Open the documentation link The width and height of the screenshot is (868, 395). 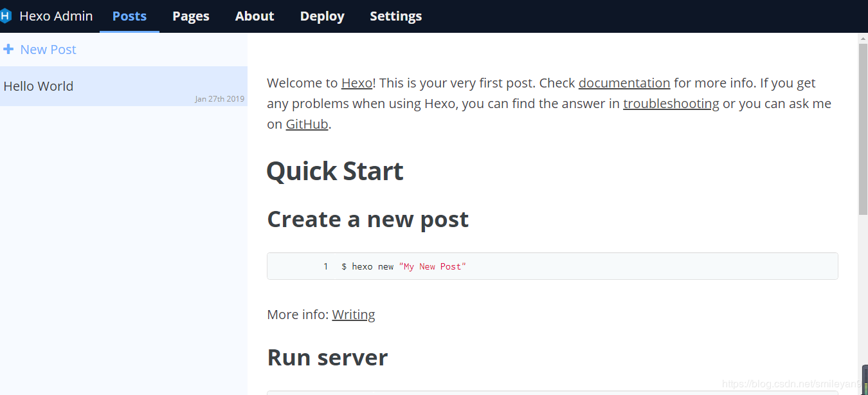coord(624,83)
